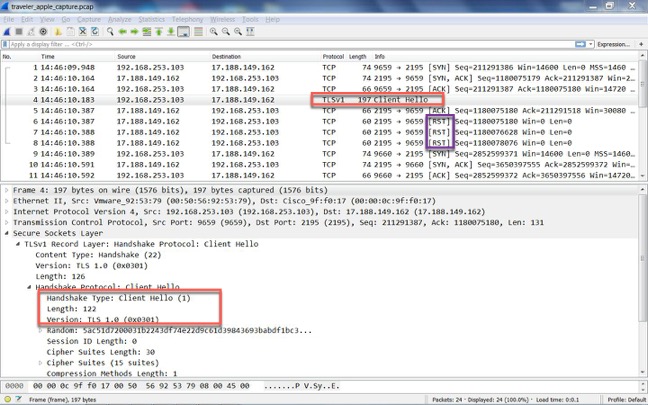Select packet 9 SYN from port 9660
Viewport: 648px width, 405px height.
pyautogui.click(x=319, y=153)
